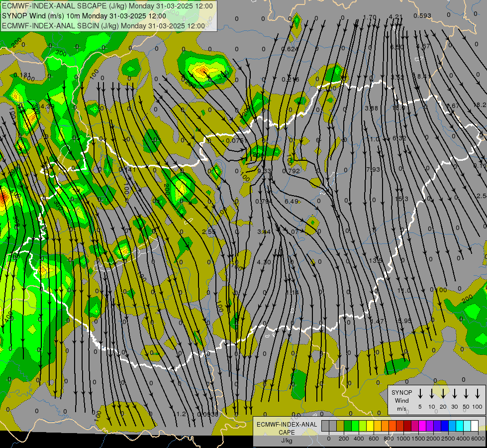Click the 'ECMWF-INDEX-ANAL CAPE J/kg' legend label

pyautogui.click(x=287, y=432)
